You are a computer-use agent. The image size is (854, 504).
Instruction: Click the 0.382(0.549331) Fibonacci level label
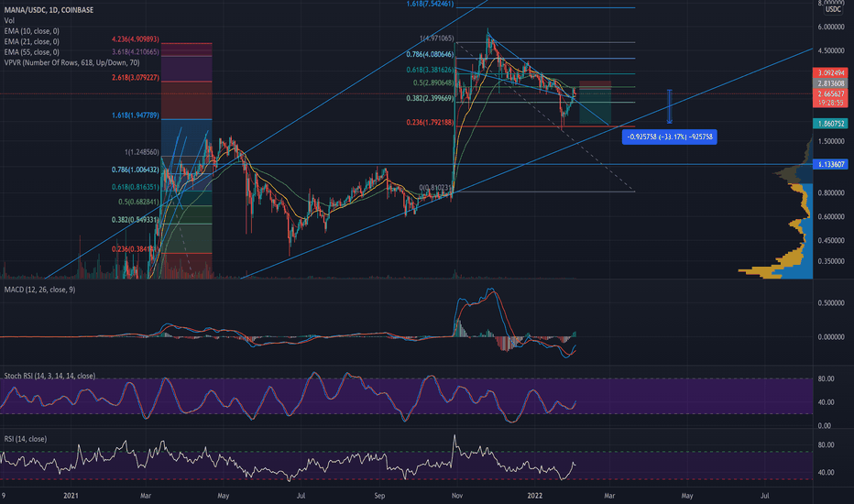tap(135, 220)
